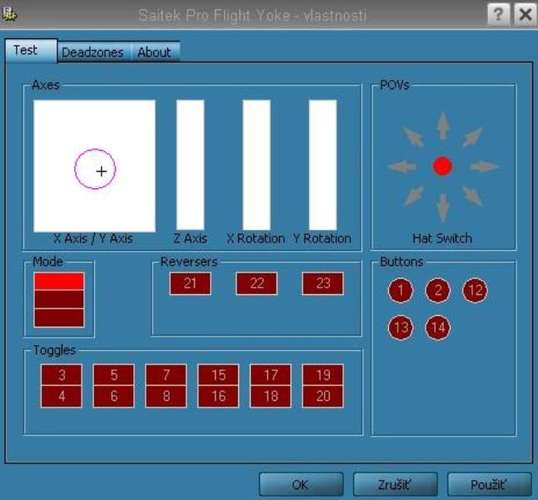Click the hat switch up-left arrow
The width and height of the screenshot is (538, 500).
point(413,137)
